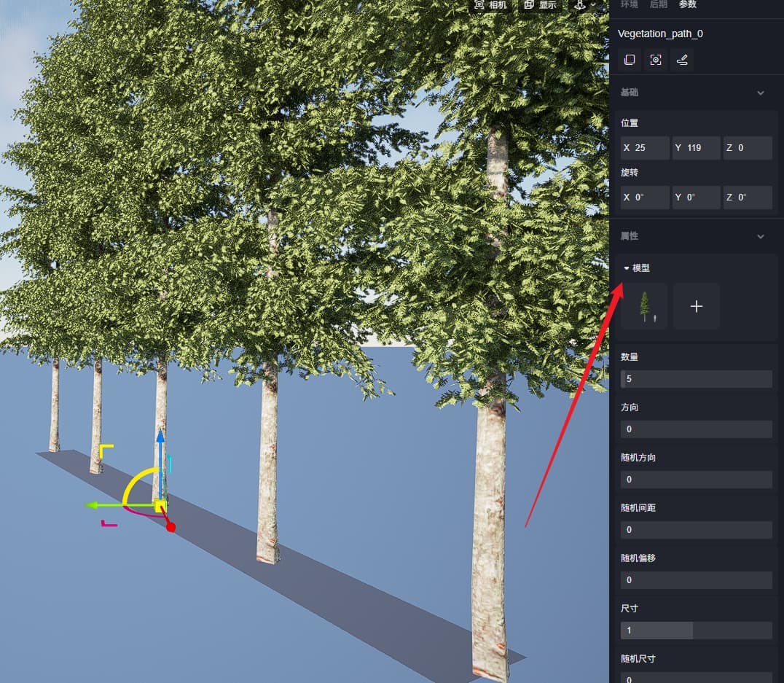Collapse the 基础 section chevron
Screen dimensions: 784x683
pyautogui.click(x=761, y=93)
